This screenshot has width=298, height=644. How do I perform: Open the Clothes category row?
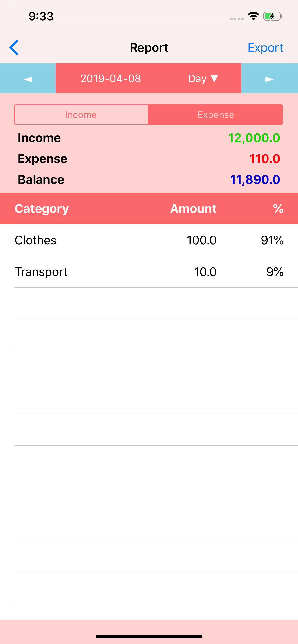pyautogui.click(x=149, y=240)
